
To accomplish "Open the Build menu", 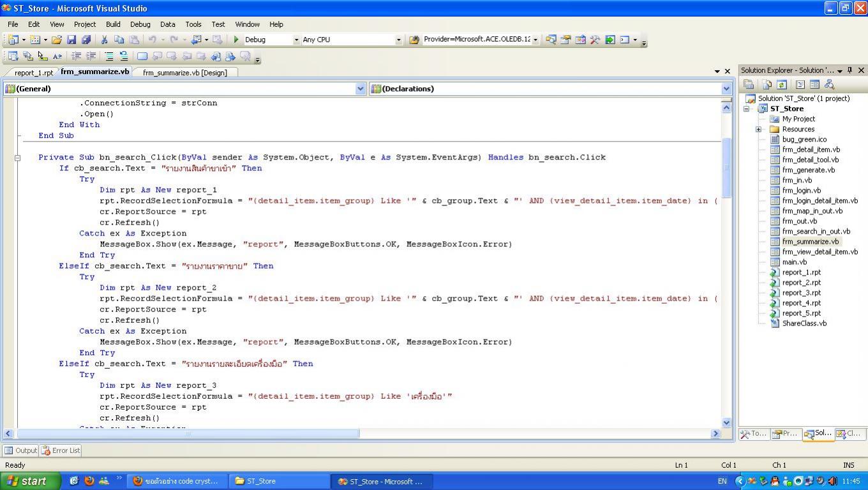I will click(x=113, y=24).
